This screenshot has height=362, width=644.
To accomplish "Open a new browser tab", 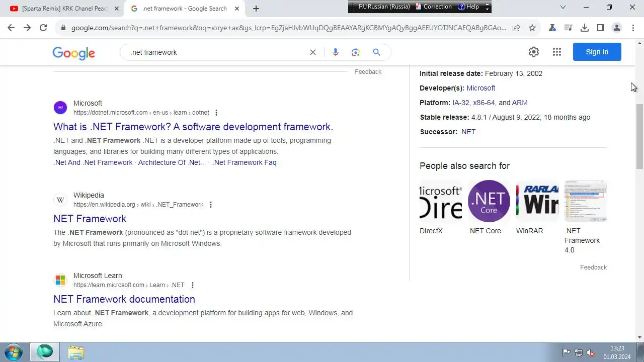I will pyautogui.click(x=256, y=9).
